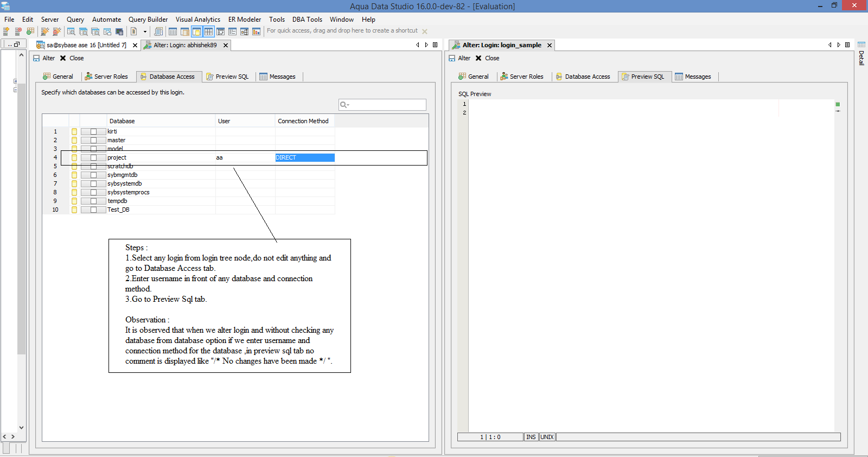Click the UNIX indicator in status bar
This screenshot has width=868, height=457.
547,437
